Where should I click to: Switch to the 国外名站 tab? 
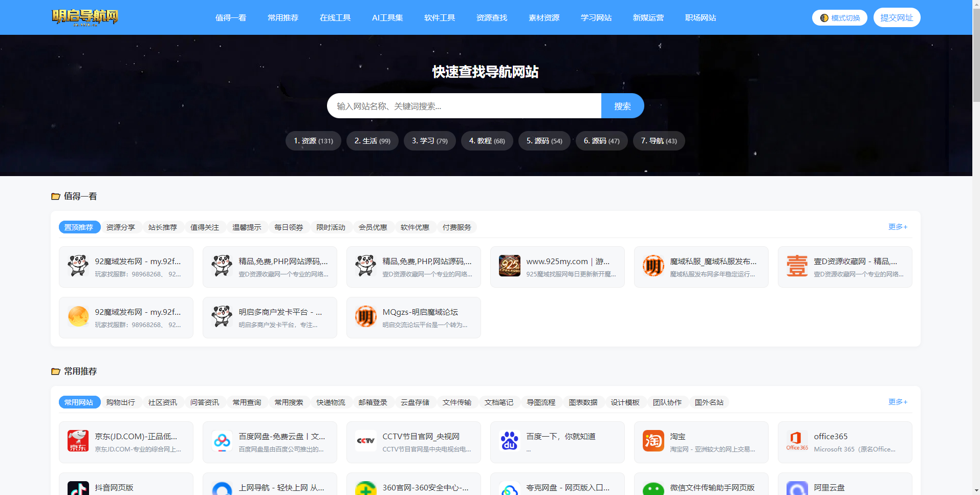point(709,402)
